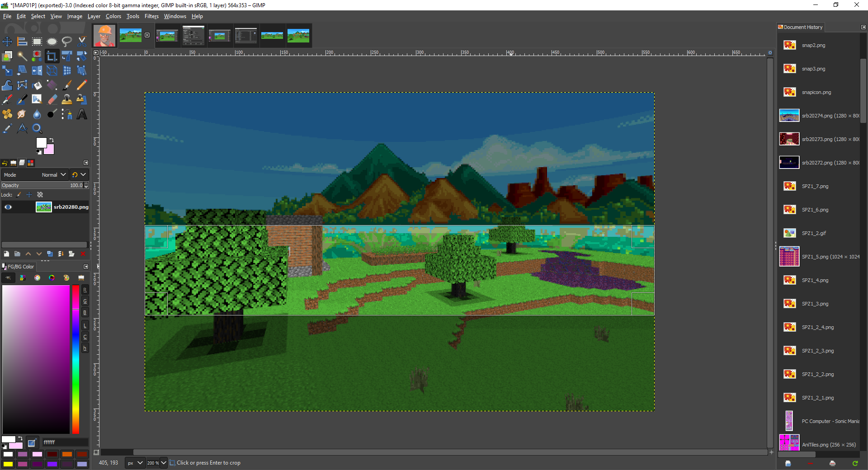Select the Pencil tool
The height and width of the screenshot is (470, 868).
pyautogui.click(x=82, y=85)
